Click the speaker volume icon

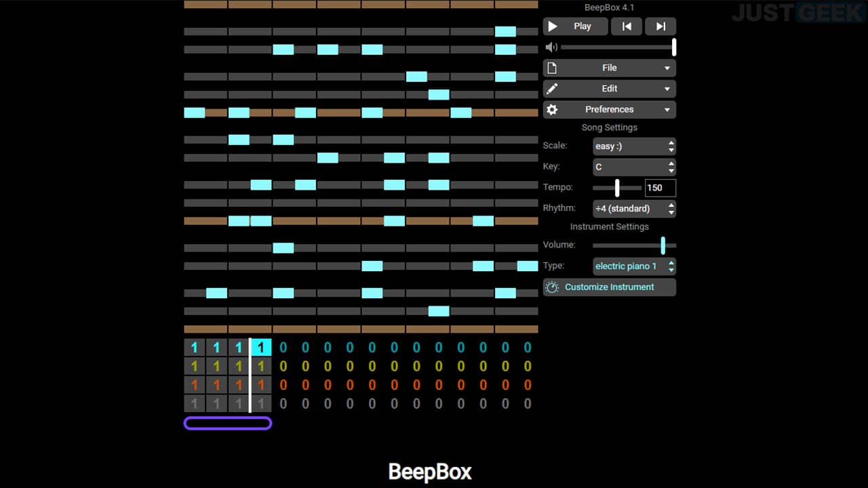point(551,47)
